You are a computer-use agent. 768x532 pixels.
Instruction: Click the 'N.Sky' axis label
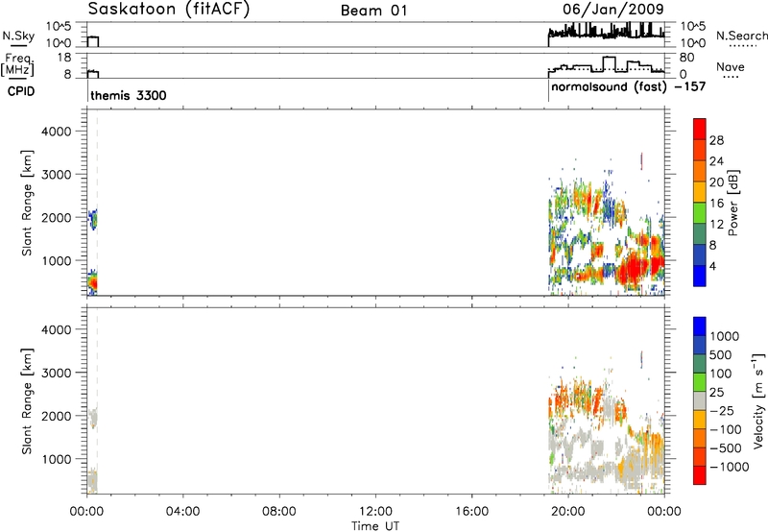(18, 36)
